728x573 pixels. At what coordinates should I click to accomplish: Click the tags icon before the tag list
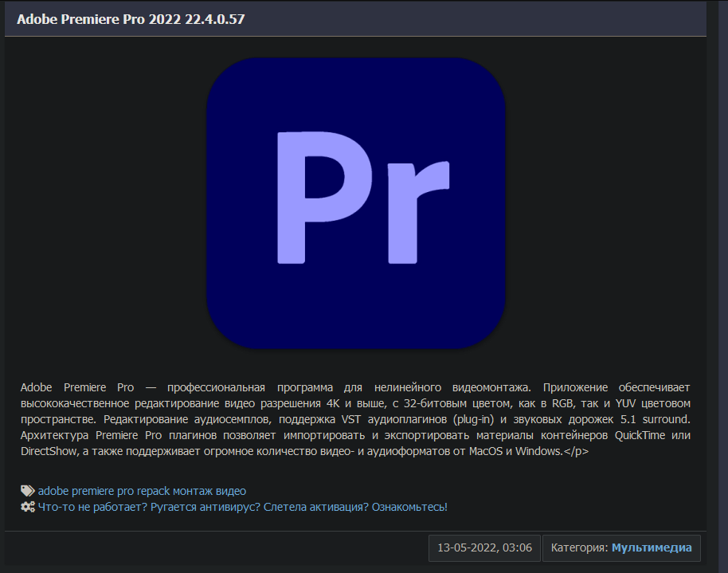(27, 491)
